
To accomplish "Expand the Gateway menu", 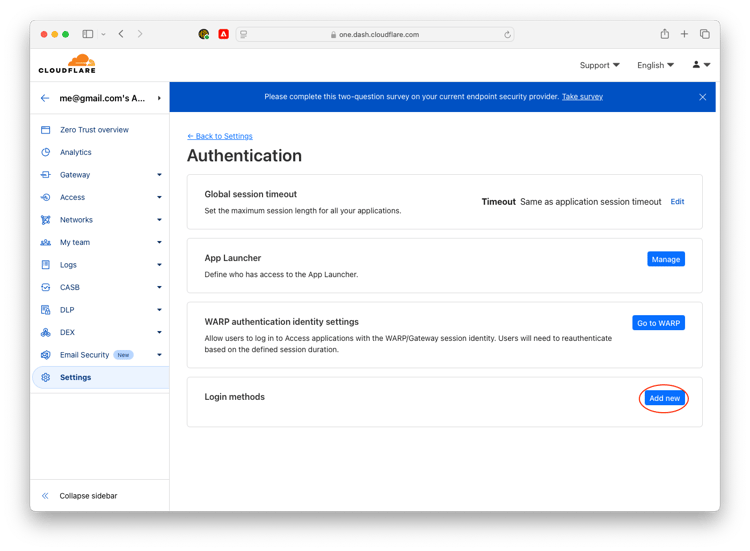I will pyautogui.click(x=159, y=175).
